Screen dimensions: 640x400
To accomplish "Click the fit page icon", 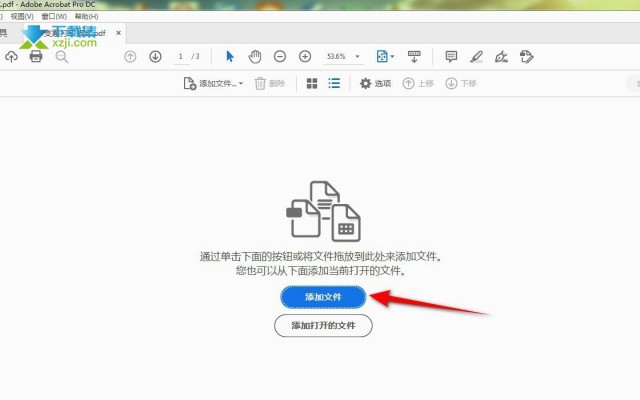I will click(382, 56).
